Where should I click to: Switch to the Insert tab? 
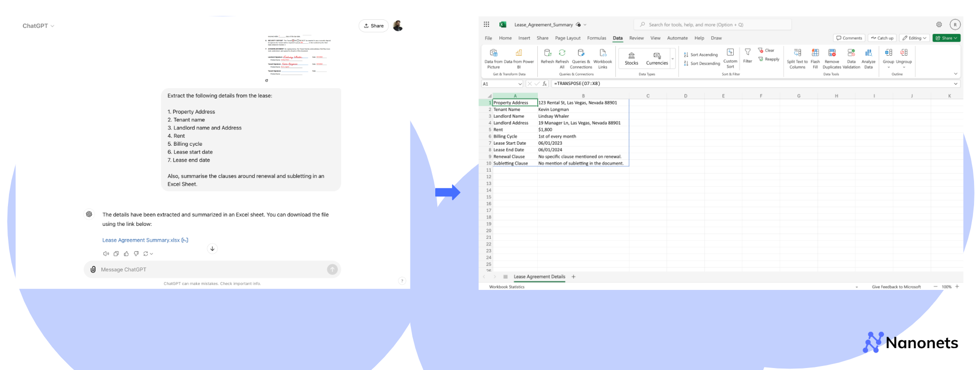pyautogui.click(x=524, y=38)
